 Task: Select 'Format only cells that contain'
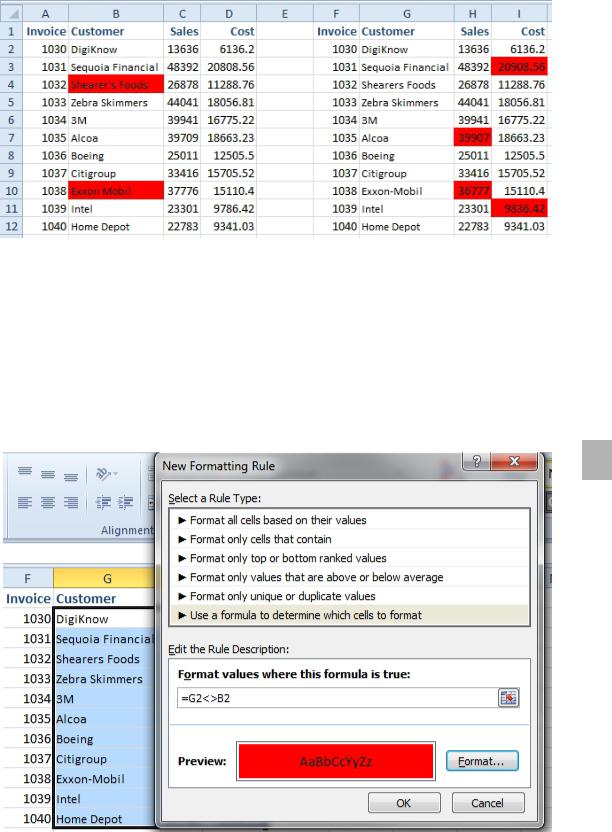349,539
